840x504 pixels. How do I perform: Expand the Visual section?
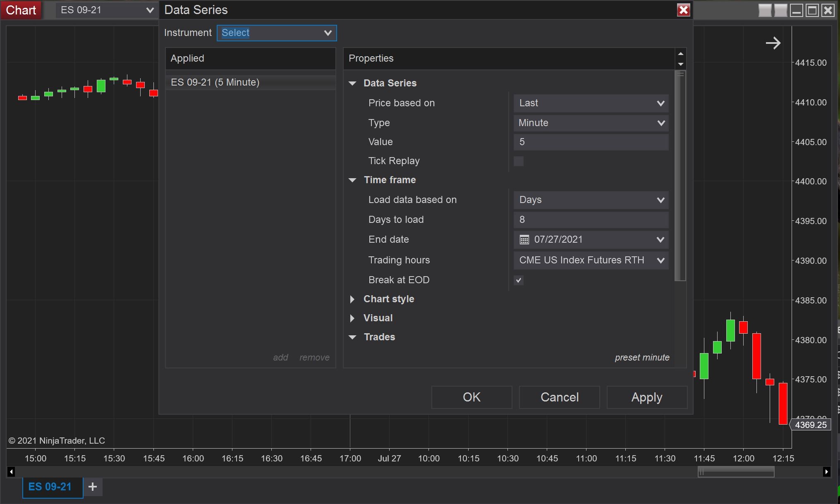[352, 318]
